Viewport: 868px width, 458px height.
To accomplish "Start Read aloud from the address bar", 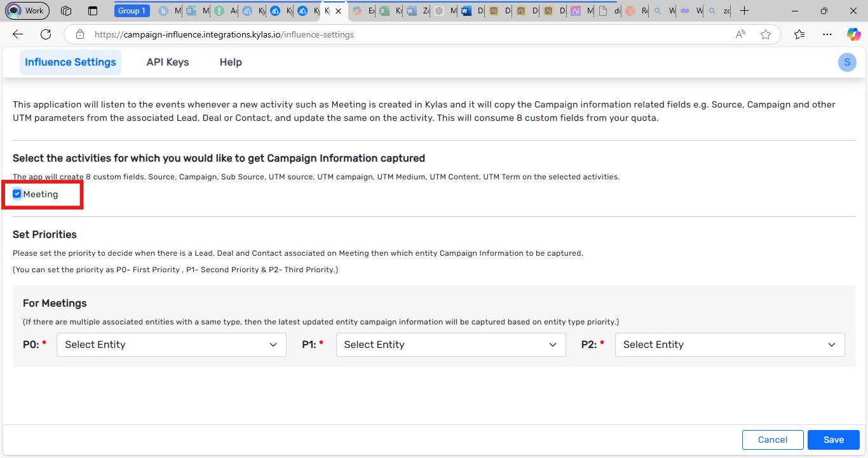I will (x=740, y=34).
